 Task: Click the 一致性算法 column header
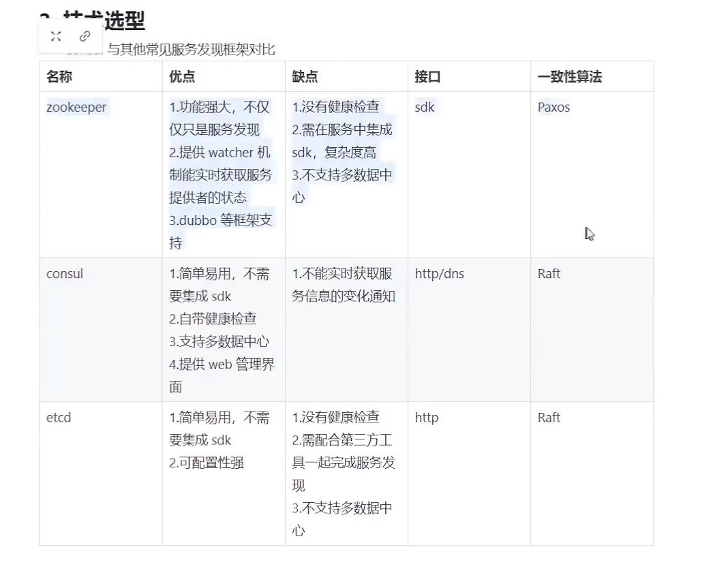tap(569, 77)
